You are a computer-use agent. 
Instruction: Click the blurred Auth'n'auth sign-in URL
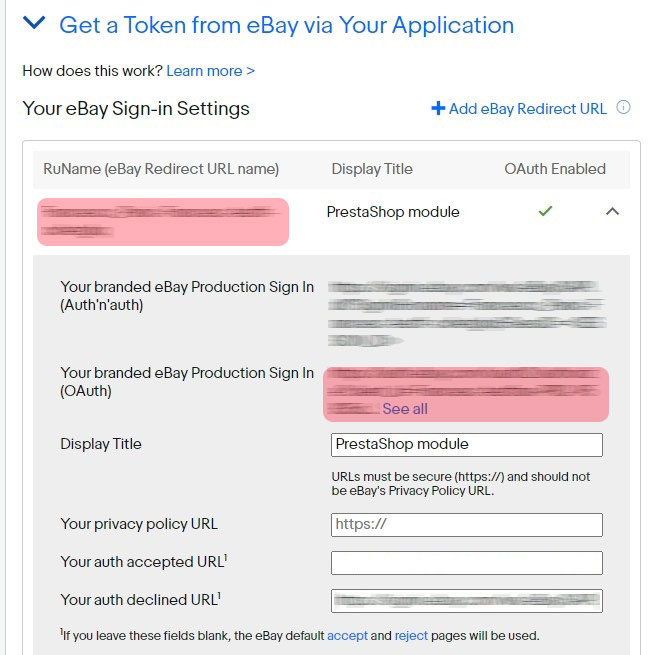click(466, 312)
